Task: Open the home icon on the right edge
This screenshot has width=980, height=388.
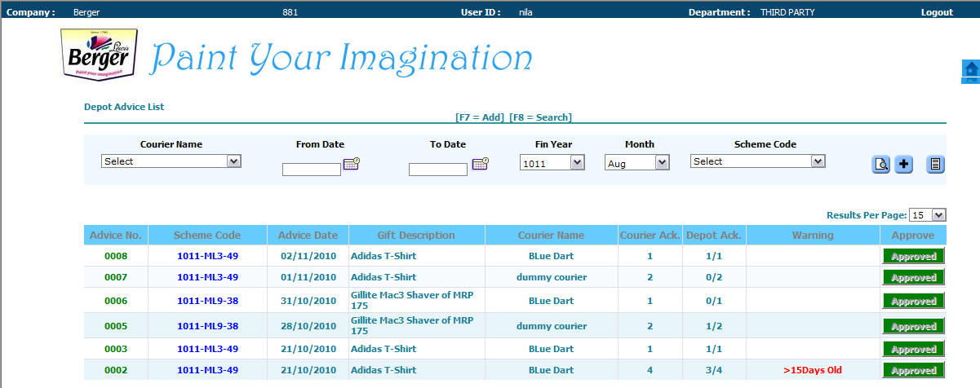Action: [x=971, y=72]
